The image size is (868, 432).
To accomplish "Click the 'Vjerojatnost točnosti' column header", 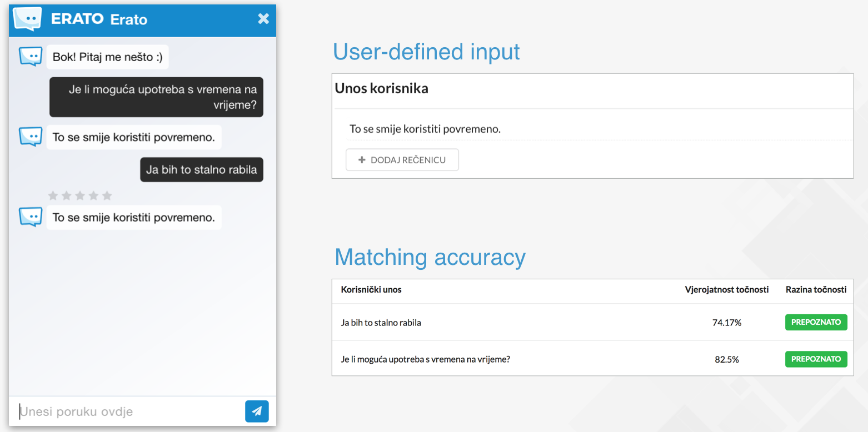I will (x=726, y=289).
